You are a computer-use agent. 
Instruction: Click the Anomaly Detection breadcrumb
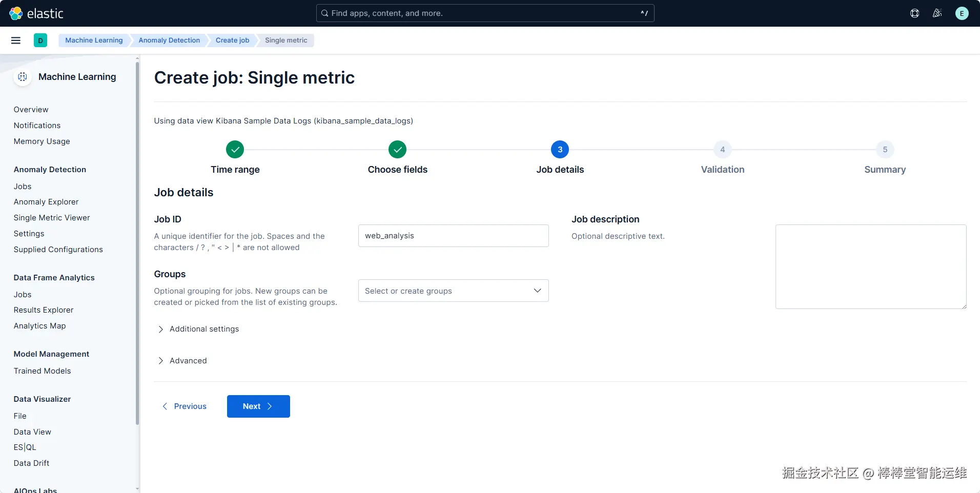click(169, 40)
